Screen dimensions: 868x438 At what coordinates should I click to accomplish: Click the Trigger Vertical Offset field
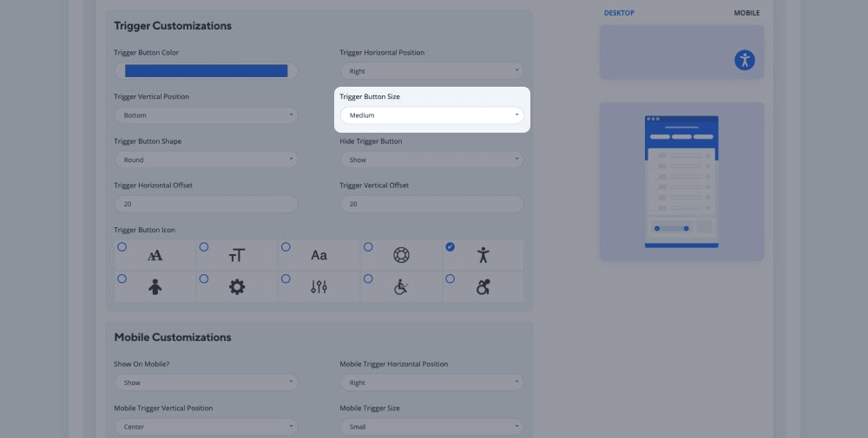tap(431, 204)
